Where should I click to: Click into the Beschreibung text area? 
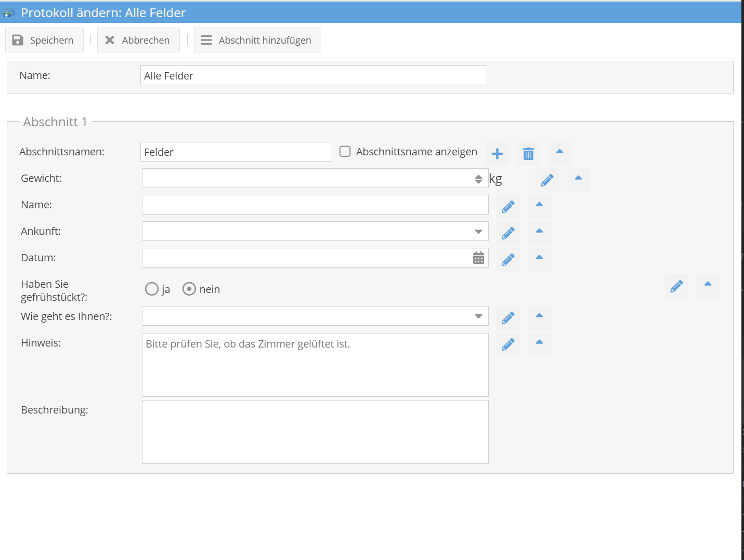tap(315, 432)
